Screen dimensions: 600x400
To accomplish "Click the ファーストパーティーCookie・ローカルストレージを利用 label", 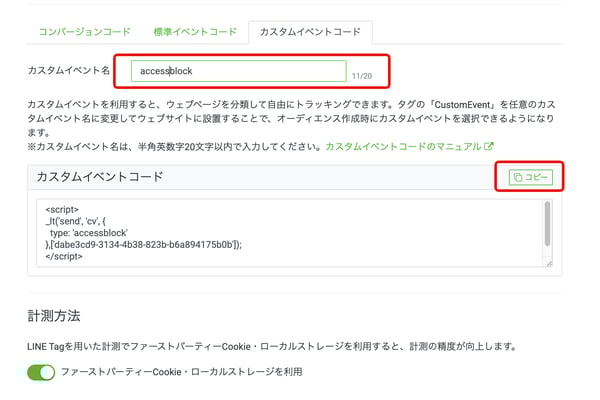I will tap(181, 372).
